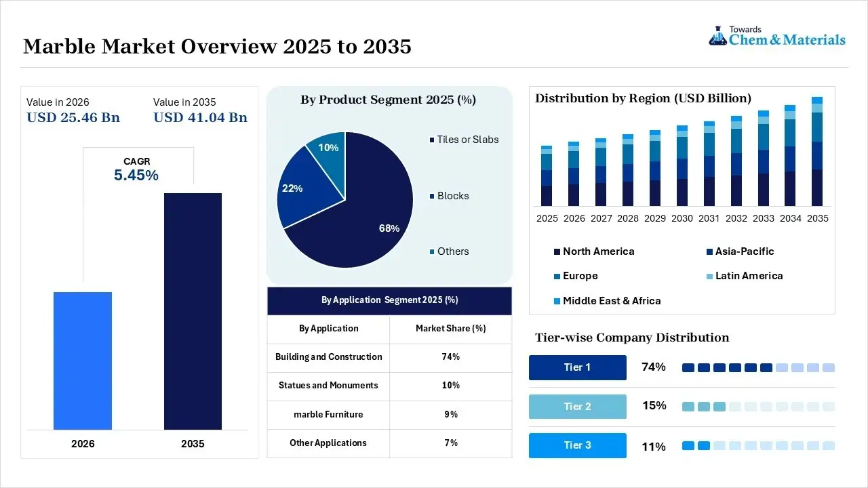
Task: Select the Middle East & Africa legend swatch
Action: [x=557, y=301]
